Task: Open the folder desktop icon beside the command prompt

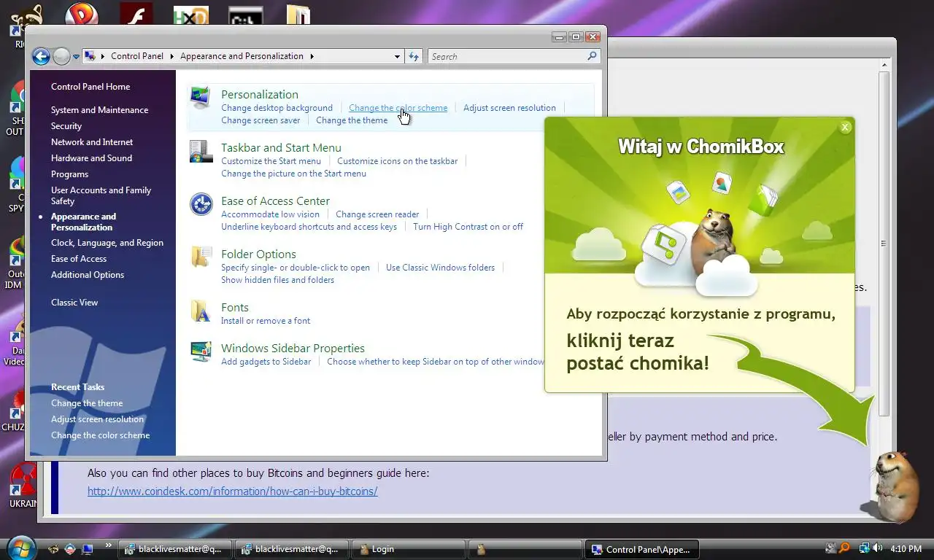Action: (298, 16)
